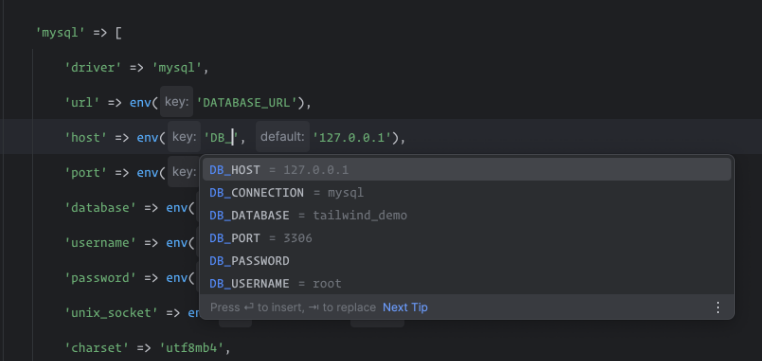This screenshot has height=361, width=762.
Task: Click the 'database' key
Action: click(x=101, y=207)
